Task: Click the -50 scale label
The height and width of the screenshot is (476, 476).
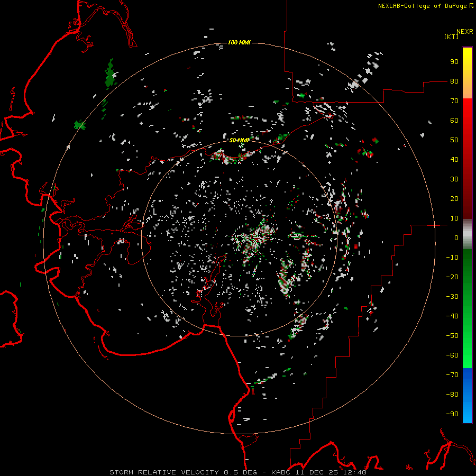Action: (x=452, y=336)
